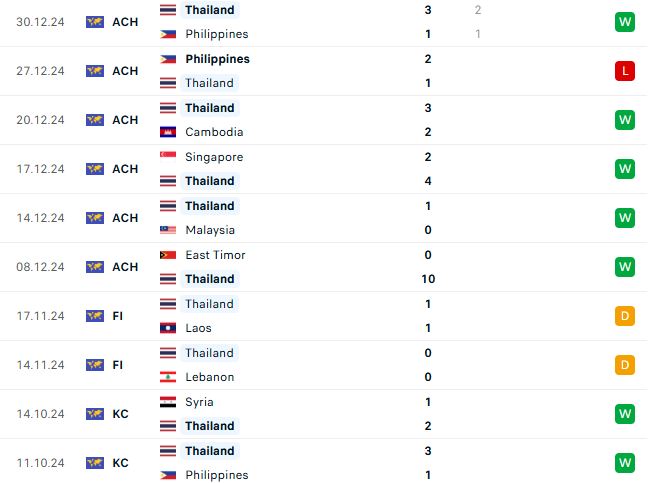Click the red L result badge
The width and height of the screenshot is (652, 483).
(625, 71)
